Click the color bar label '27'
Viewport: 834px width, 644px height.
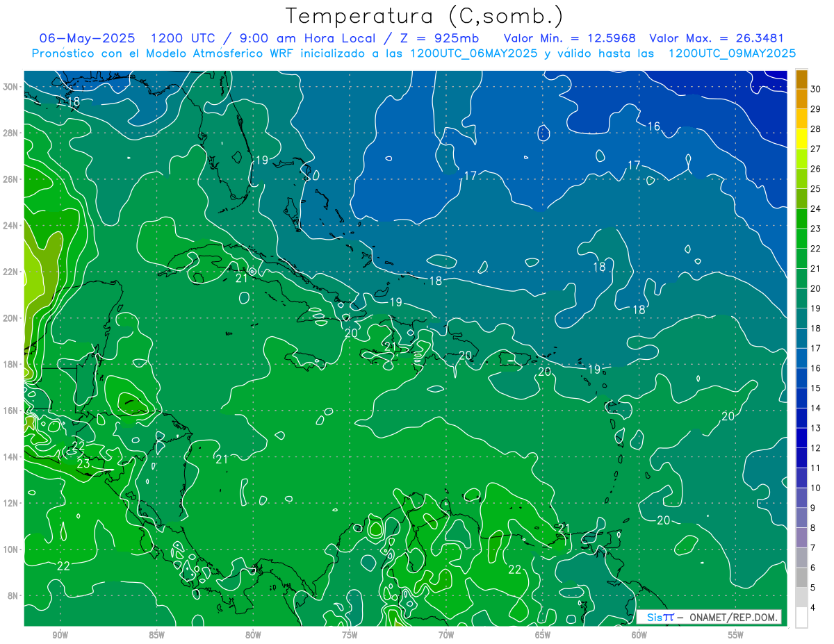click(816, 149)
